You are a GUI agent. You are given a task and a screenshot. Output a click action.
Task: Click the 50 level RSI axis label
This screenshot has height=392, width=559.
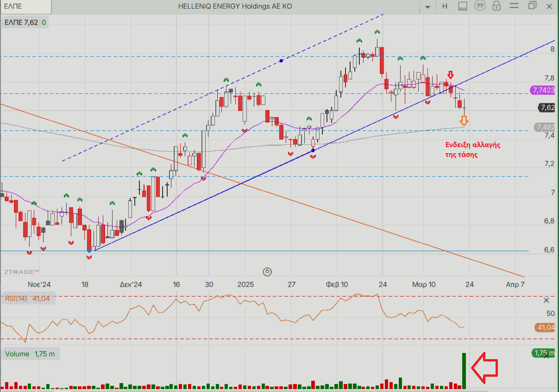click(x=550, y=313)
